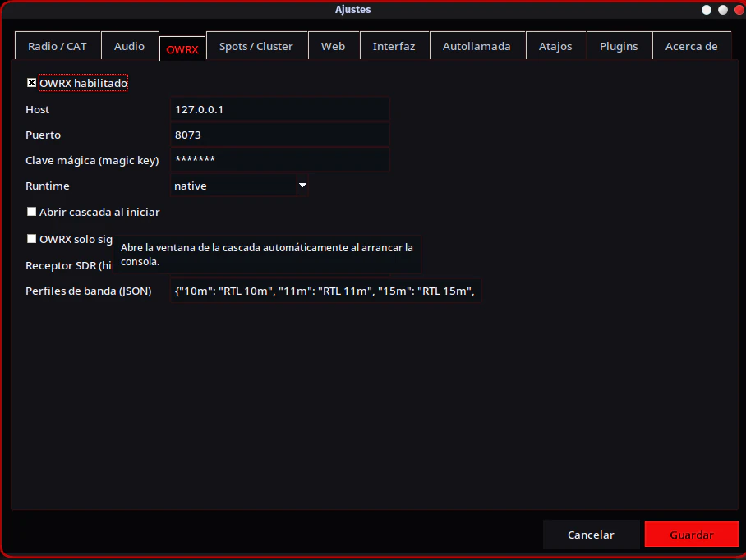Click the Perfiles de banda (JSON) label
The height and width of the screenshot is (560, 746).
coord(89,291)
